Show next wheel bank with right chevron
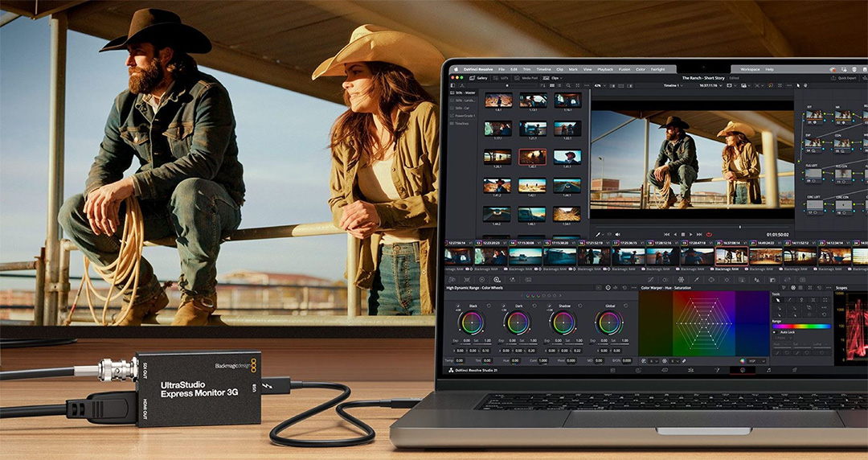Screen dimensions: 868x460 pos(560,296)
